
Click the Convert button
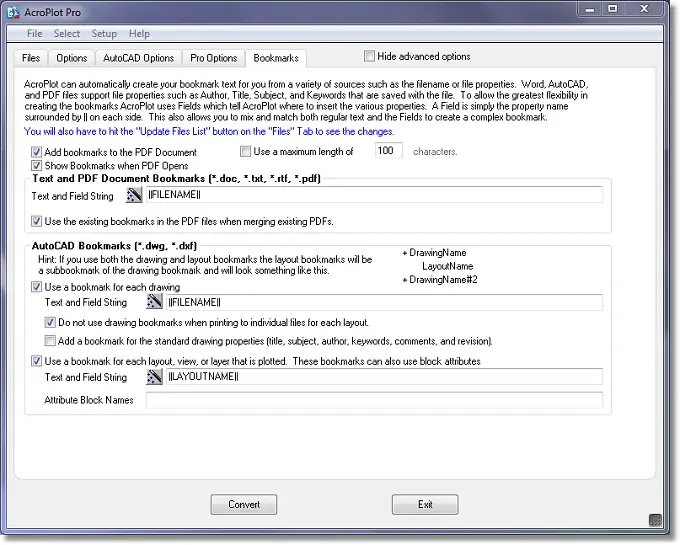[244, 505]
